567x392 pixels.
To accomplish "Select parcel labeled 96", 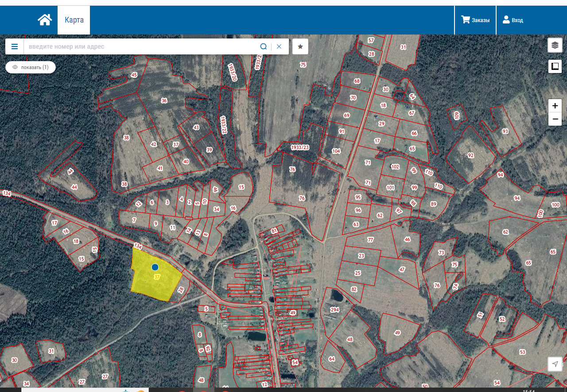I will 358,210.
